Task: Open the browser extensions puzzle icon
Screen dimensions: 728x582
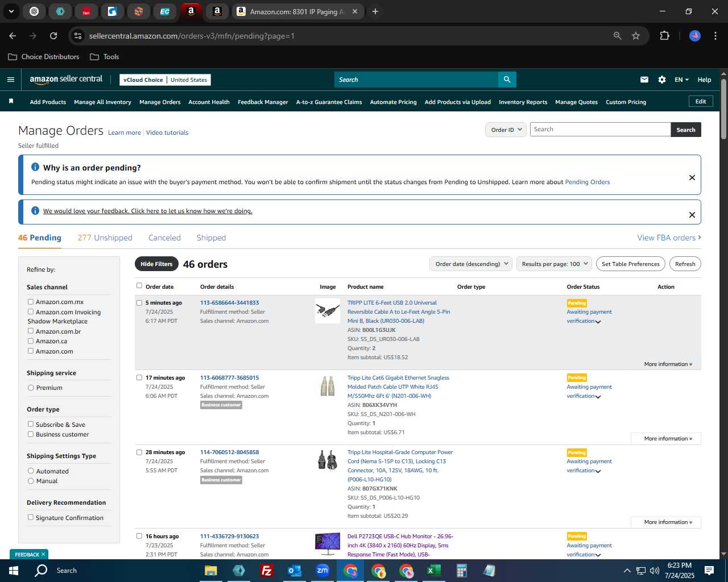Action: click(664, 36)
